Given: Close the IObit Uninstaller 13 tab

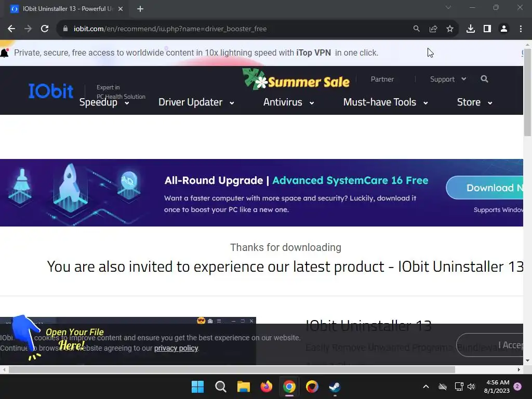Looking at the screenshot, I should pos(121,9).
